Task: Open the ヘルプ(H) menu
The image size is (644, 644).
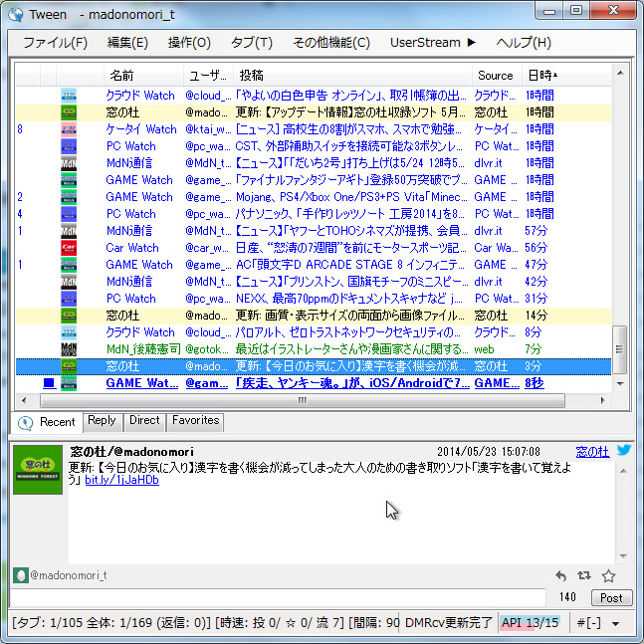Action: 524,43
